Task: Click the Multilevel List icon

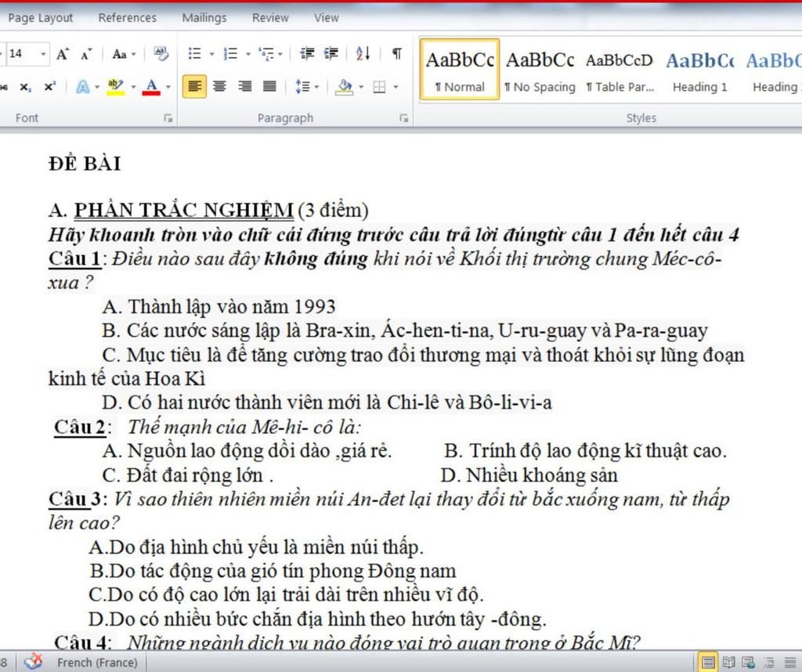Action: (x=266, y=54)
